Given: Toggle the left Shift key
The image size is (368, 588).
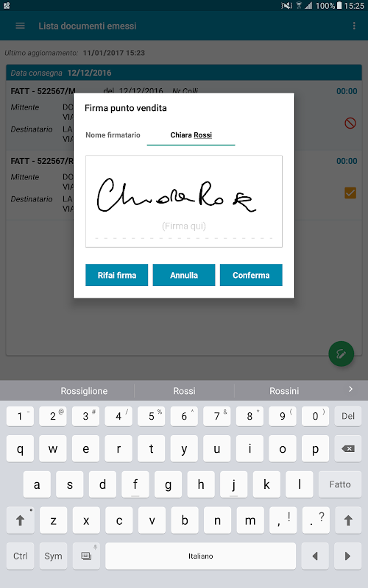Looking at the screenshot, I should [x=21, y=520].
